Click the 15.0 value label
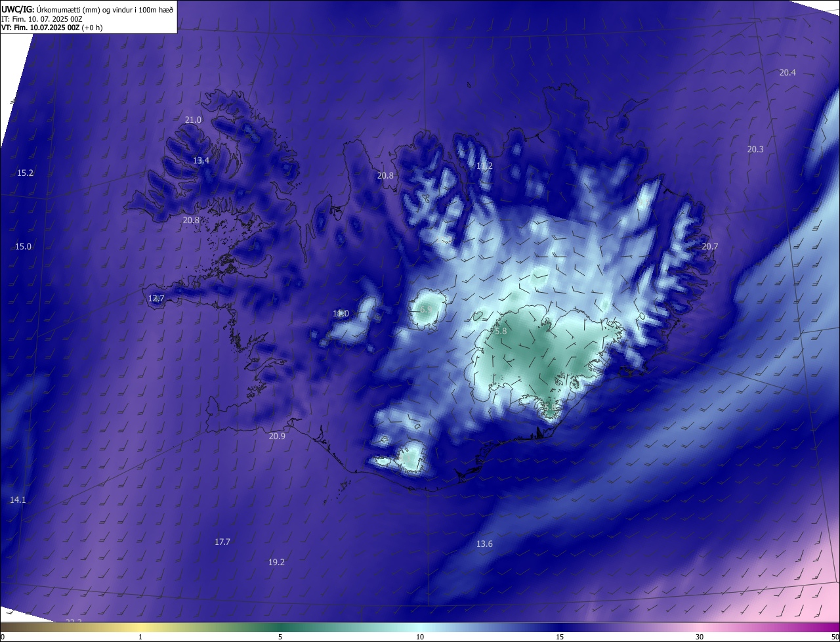The height and width of the screenshot is (642, 840). pos(23,247)
